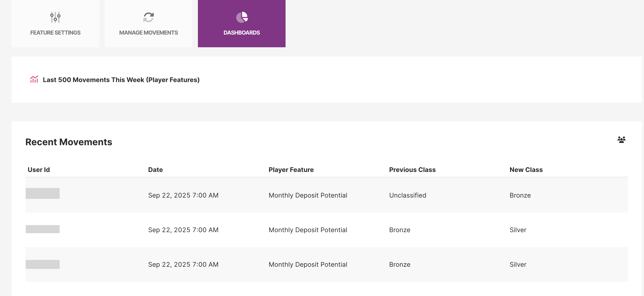Click the Previous Class column header
The image size is (644, 296).
412,170
